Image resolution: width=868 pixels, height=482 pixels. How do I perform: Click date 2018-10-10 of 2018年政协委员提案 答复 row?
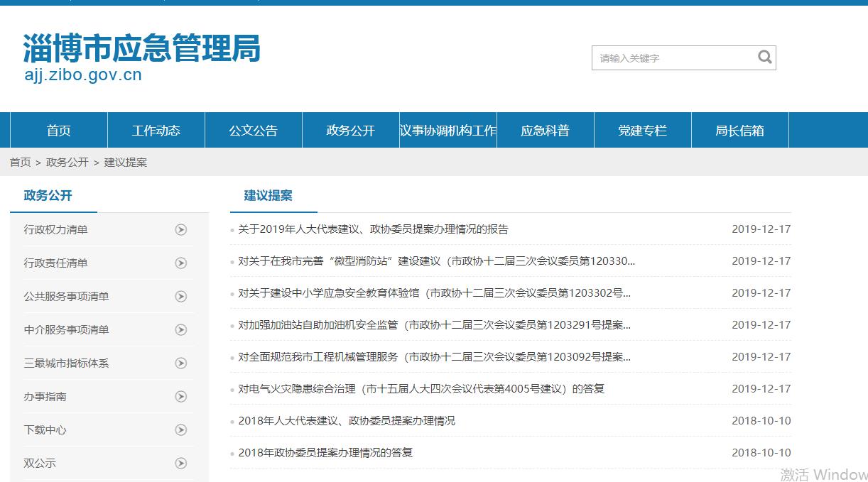click(761, 452)
